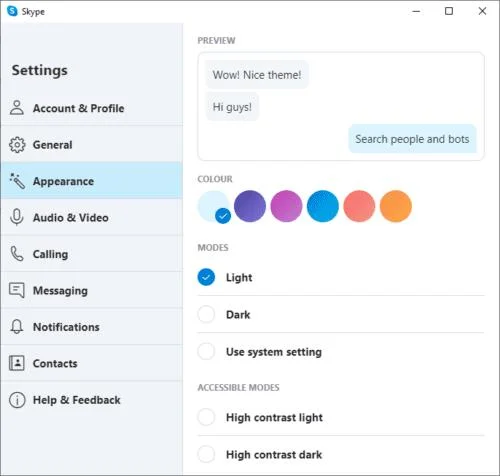
Task: Maximize the Skype window
Action: (449, 11)
